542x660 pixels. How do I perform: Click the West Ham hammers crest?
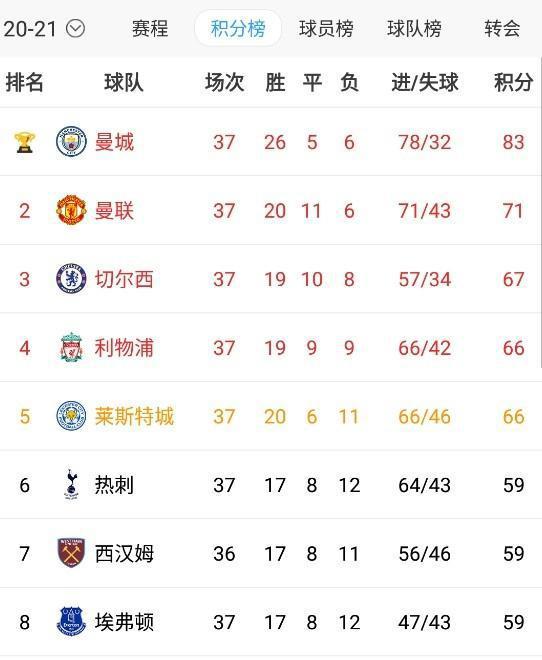tap(71, 553)
